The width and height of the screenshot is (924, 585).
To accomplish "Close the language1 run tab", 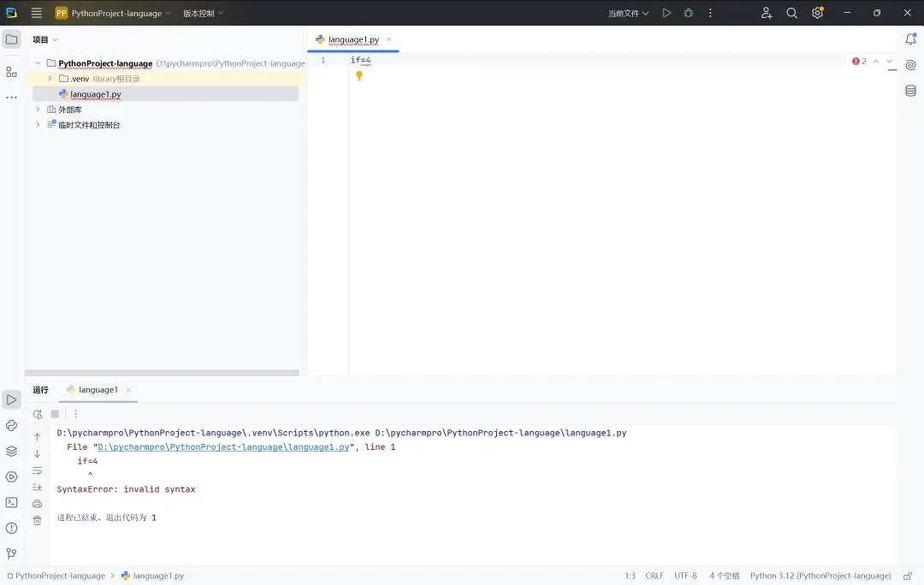I will 128,390.
